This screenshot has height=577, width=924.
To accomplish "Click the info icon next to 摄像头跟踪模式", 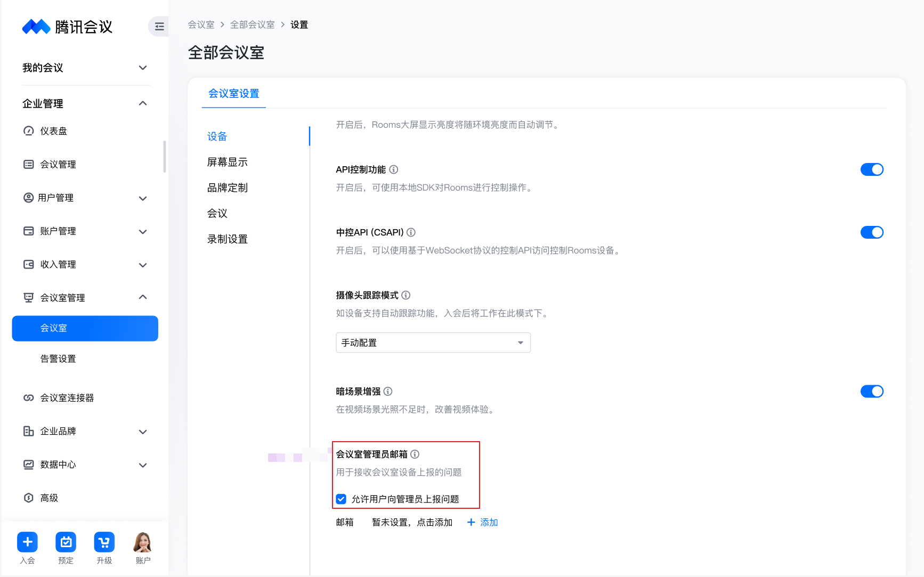I will pyautogui.click(x=406, y=295).
